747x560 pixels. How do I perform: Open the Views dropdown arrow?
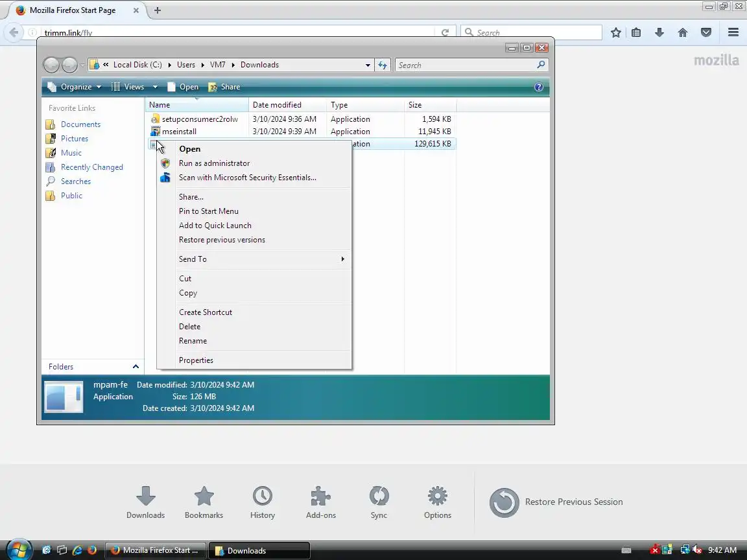click(x=155, y=87)
